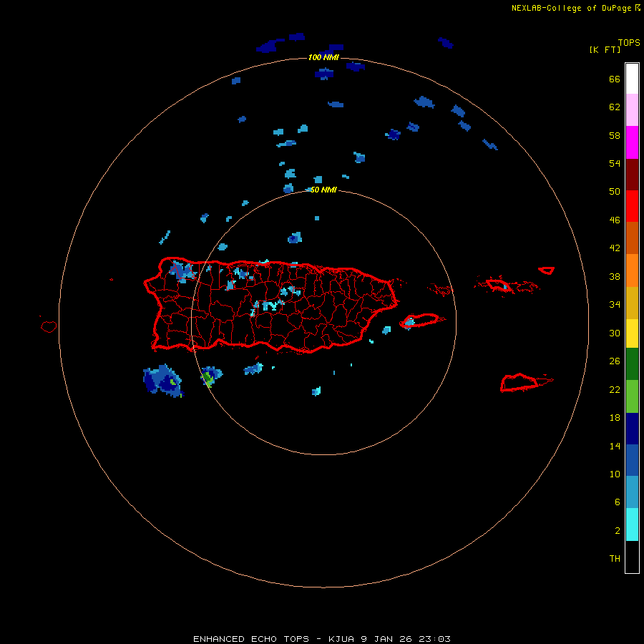Click the TOPS legend title
This screenshot has width=644, height=644.
tap(629, 42)
